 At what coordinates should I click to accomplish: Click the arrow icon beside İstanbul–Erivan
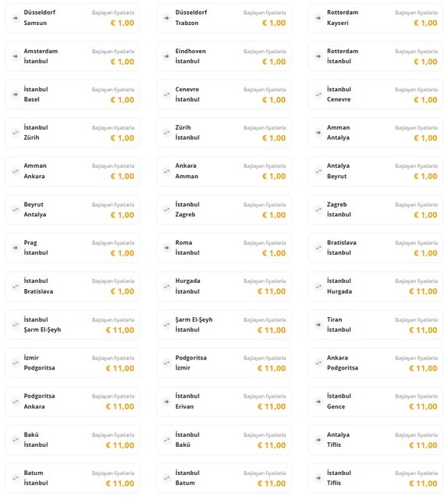pos(167,402)
